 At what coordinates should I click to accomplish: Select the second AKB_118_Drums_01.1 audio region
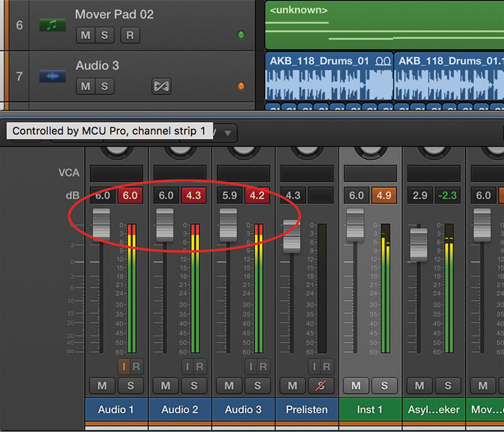pos(449,76)
